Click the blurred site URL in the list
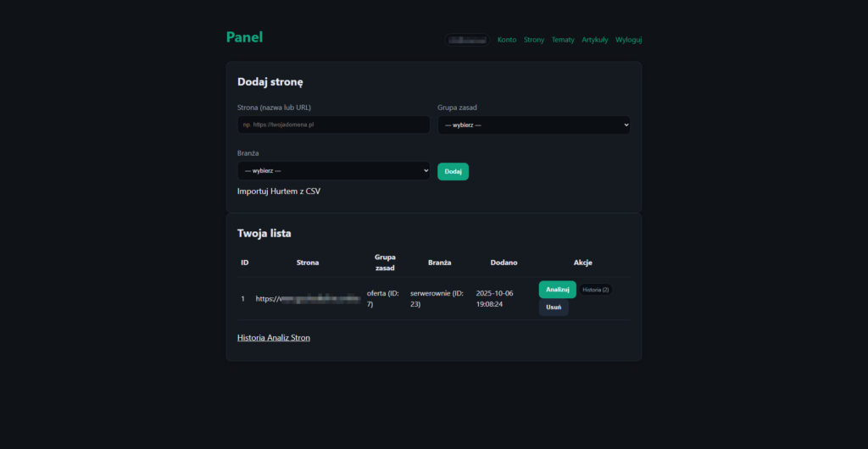 tap(308, 299)
